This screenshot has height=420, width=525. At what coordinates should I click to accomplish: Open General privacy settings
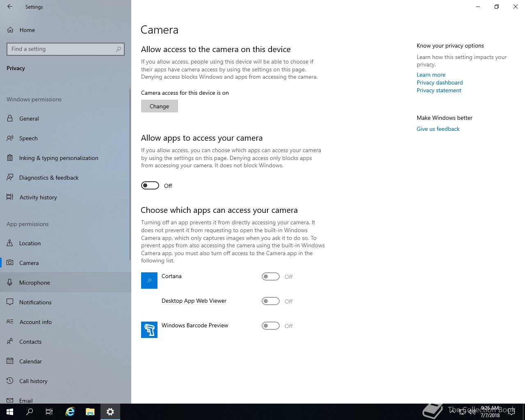point(66,119)
